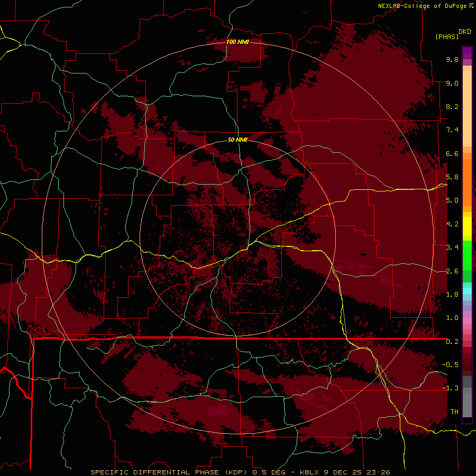Click the [PHAS] units label
Screen dimensions: 476x476
click(x=447, y=37)
